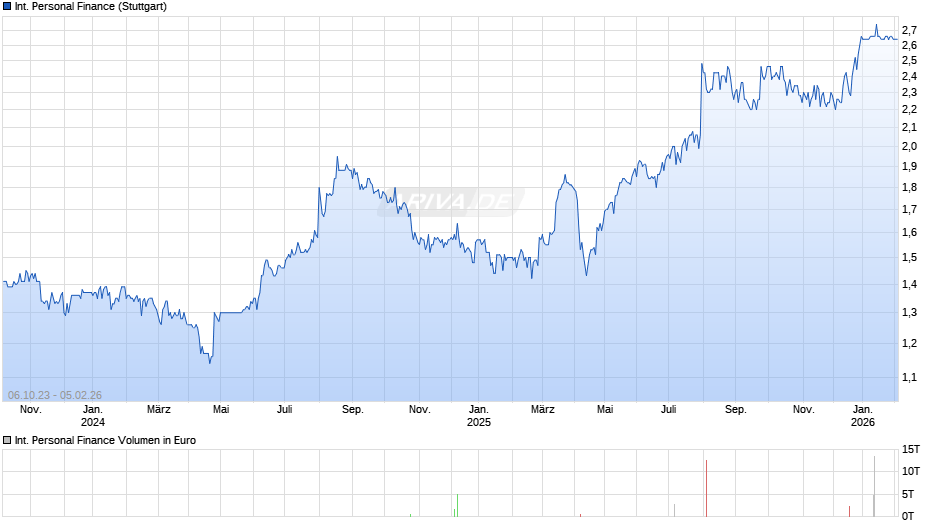The width and height of the screenshot is (940, 526).
Task: Click the '2,0' price axis label
Action: pyautogui.click(x=909, y=146)
